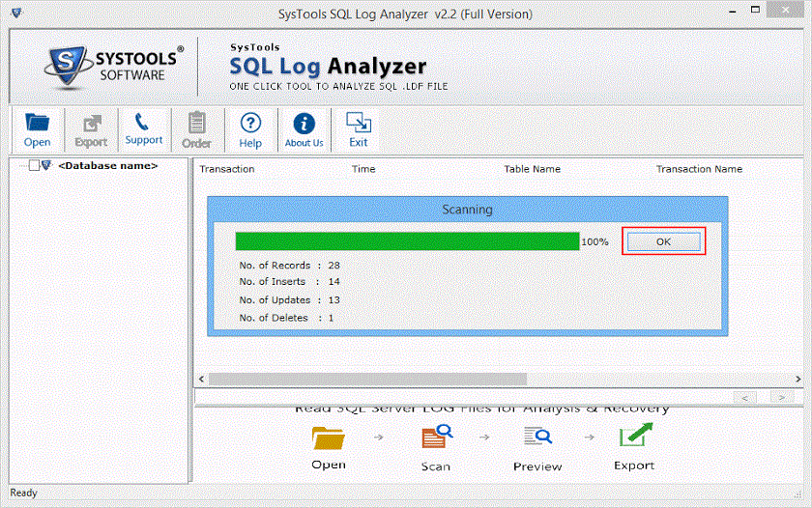Screen dimensions: 812x508
Task: Go to next page with > button
Action: [x=782, y=397]
